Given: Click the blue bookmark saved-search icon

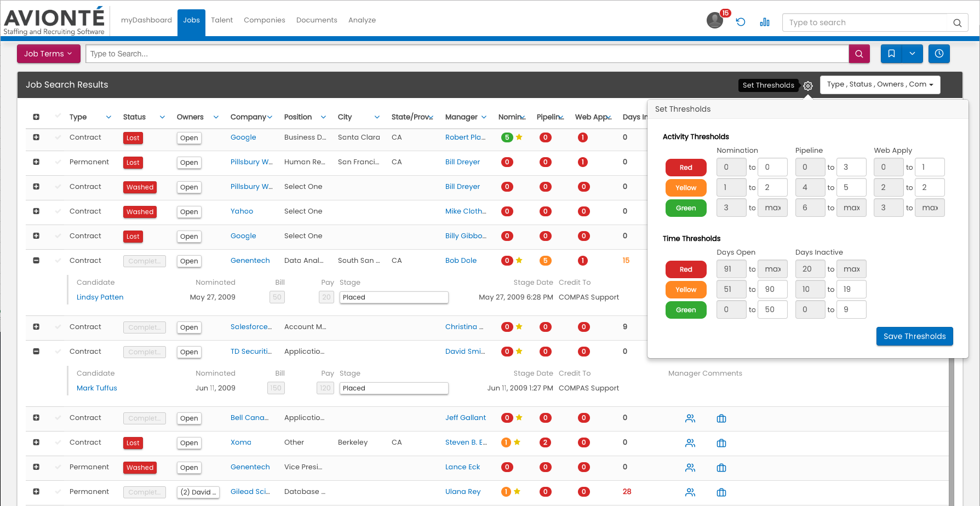Looking at the screenshot, I should coord(891,54).
